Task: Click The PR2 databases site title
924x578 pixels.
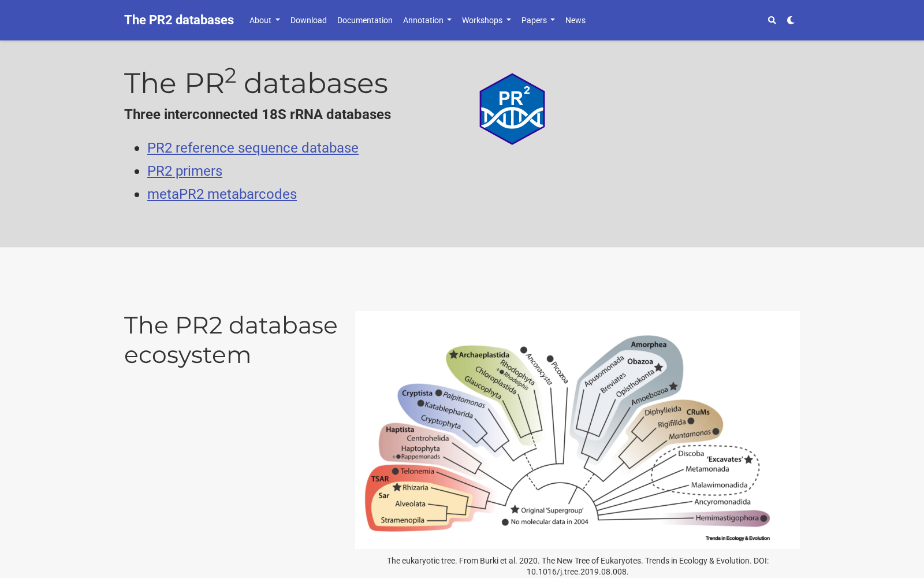Action: pos(179,20)
